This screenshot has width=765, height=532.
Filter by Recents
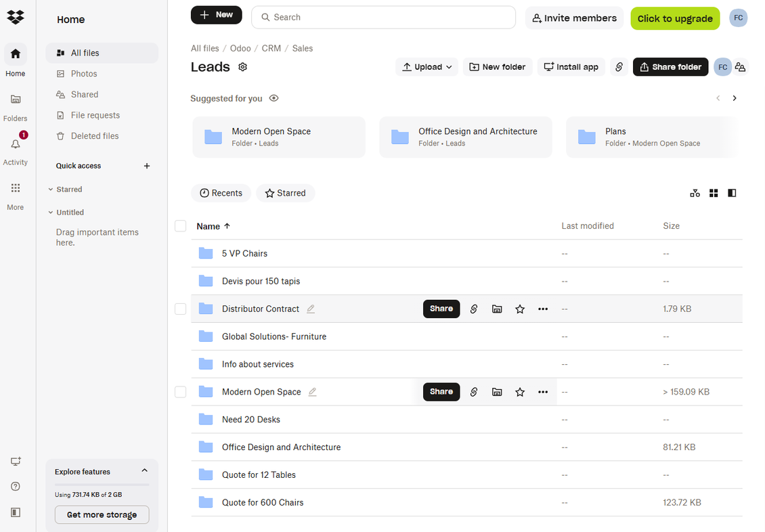click(x=221, y=193)
